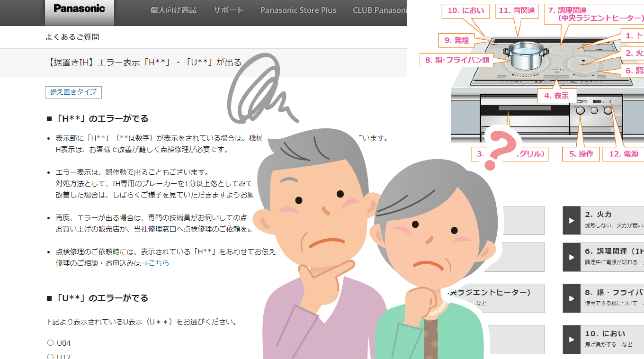Viewport: 644px width, 359px height.
Task: Click the Panasonic logo
Action: pyautogui.click(x=79, y=9)
